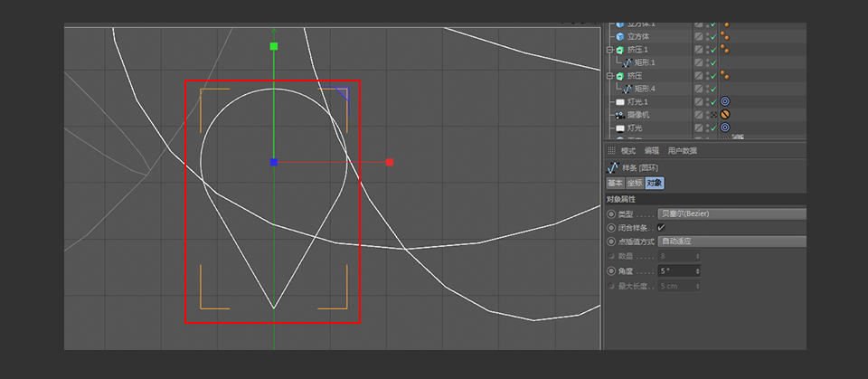This screenshot has width=868, height=379.
Task: Click the red X-axis handle in viewport
Action: click(x=390, y=162)
